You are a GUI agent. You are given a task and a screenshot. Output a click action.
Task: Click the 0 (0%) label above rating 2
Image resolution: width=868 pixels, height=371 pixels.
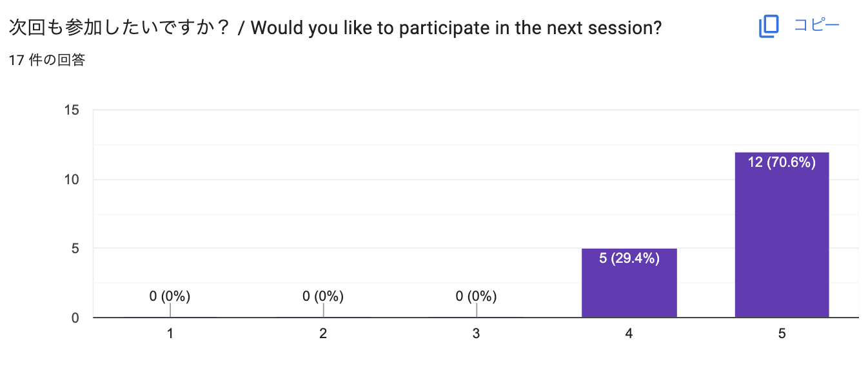322,297
